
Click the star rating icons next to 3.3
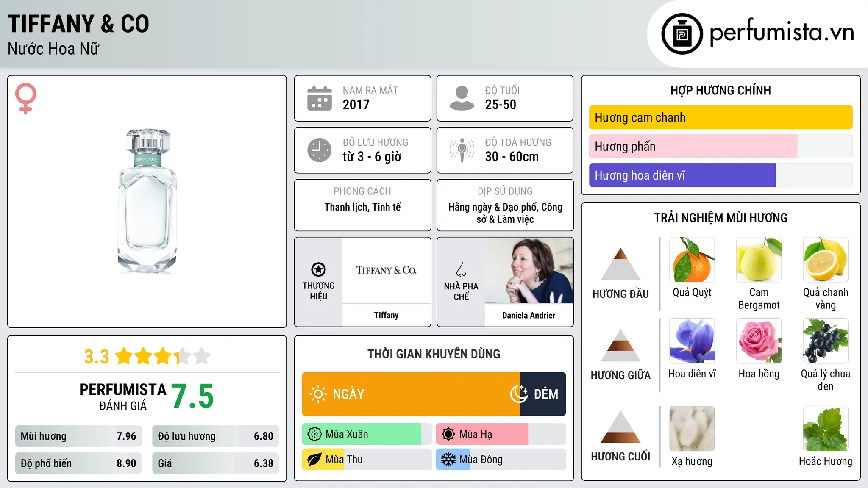(163, 356)
